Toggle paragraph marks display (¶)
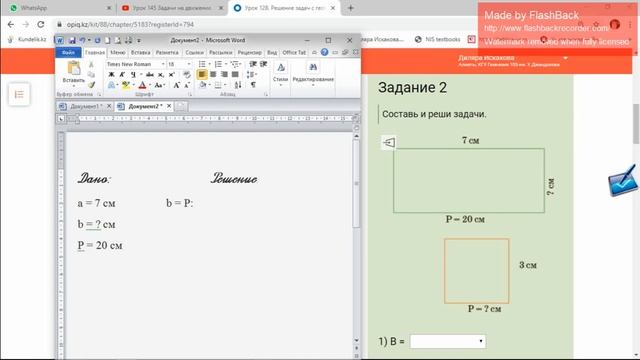Viewport: 640px width, 360px height. [253, 85]
